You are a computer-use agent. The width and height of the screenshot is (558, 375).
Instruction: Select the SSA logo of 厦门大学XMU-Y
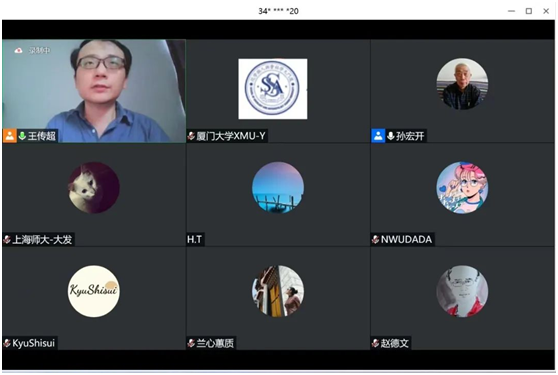click(273, 89)
